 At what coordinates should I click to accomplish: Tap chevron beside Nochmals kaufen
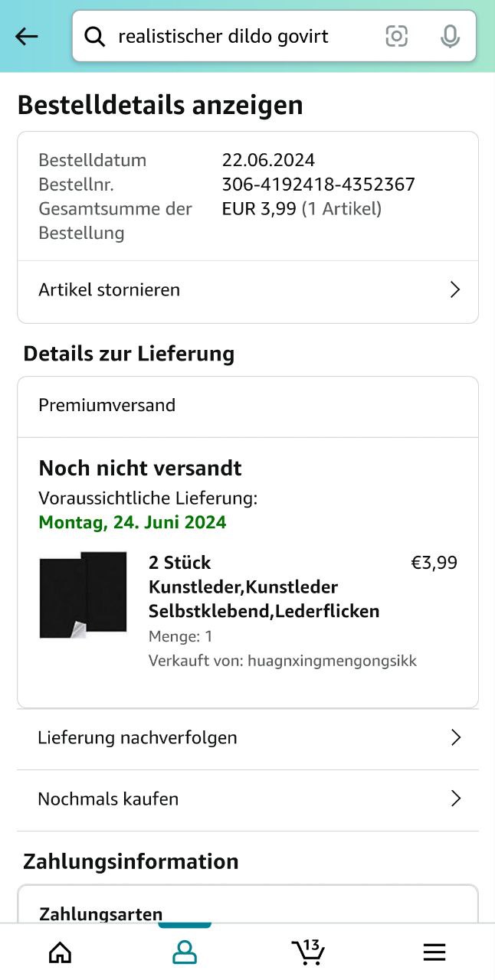point(455,799)
